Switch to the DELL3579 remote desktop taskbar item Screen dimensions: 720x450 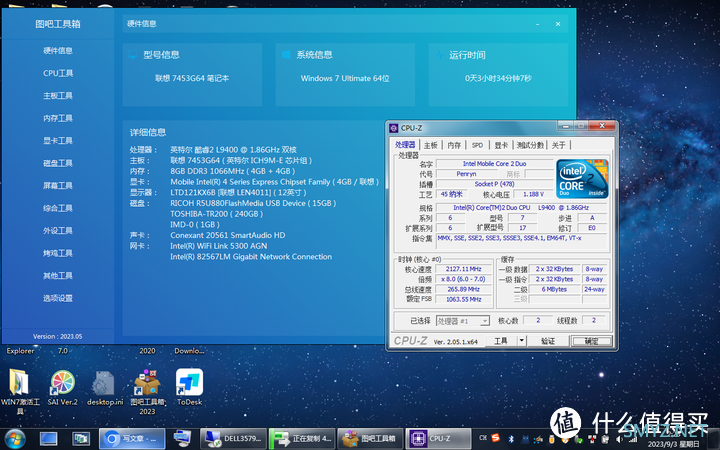pyautogui.click(x=233, y=439)
